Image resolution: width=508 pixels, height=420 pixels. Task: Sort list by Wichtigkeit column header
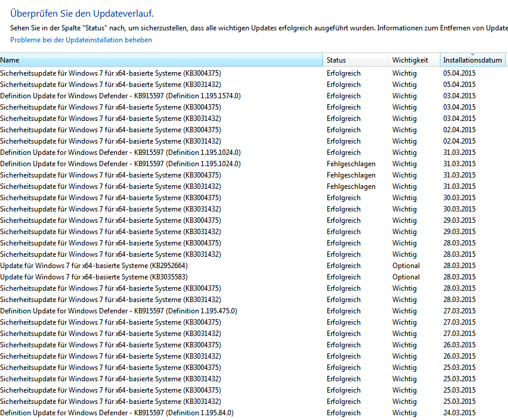click(x=414, y=60)
